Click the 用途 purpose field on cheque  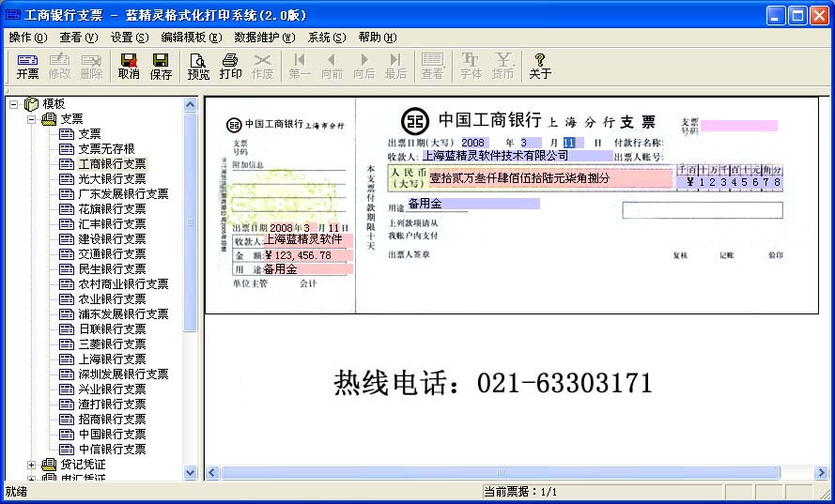click(473, 204)
